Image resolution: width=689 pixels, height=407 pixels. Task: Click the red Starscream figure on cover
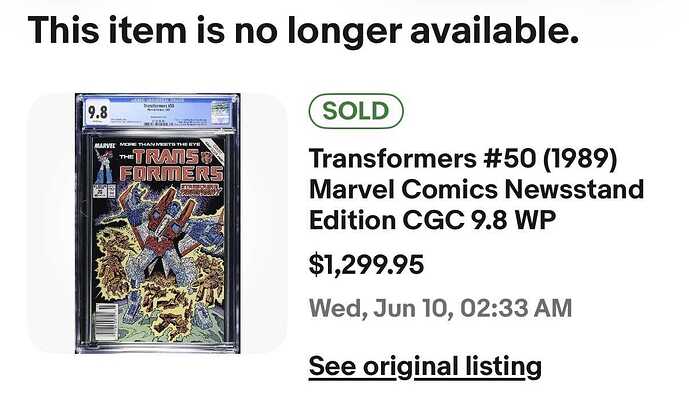pyautogui.click(x=163, y=229)
